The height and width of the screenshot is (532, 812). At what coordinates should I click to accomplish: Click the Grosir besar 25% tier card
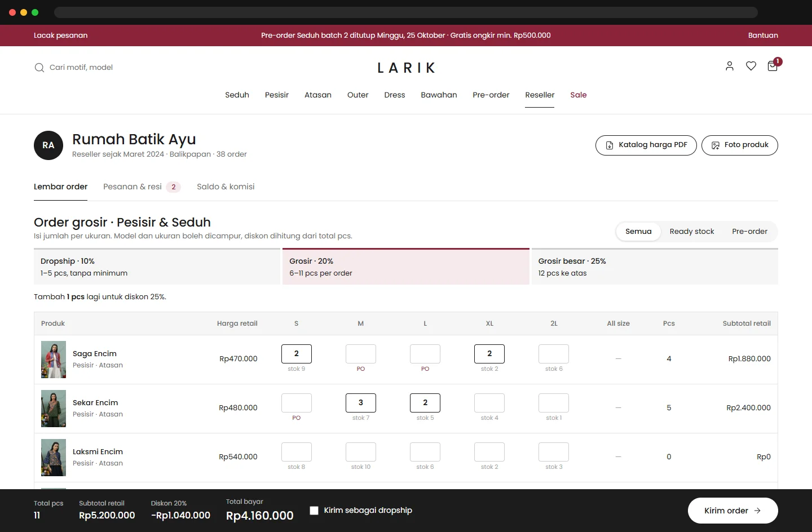tap(655, 267)
